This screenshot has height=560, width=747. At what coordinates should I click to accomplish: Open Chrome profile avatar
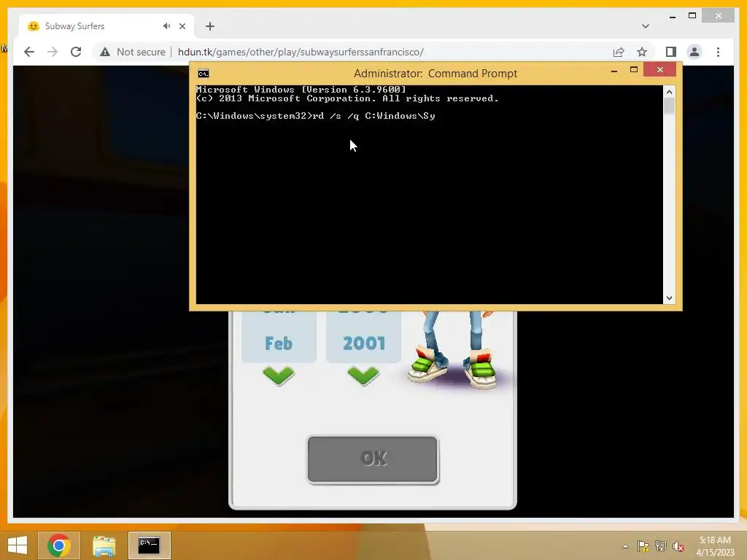pos(694,52)
